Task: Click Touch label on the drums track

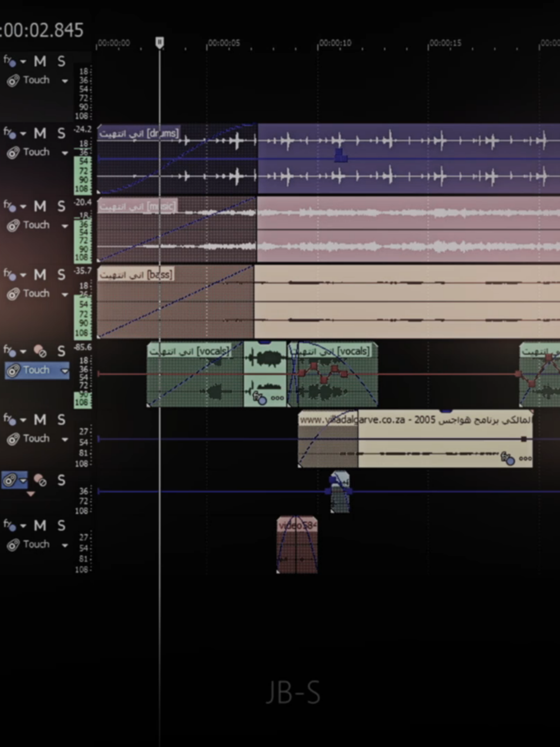Action: point(36,152)
